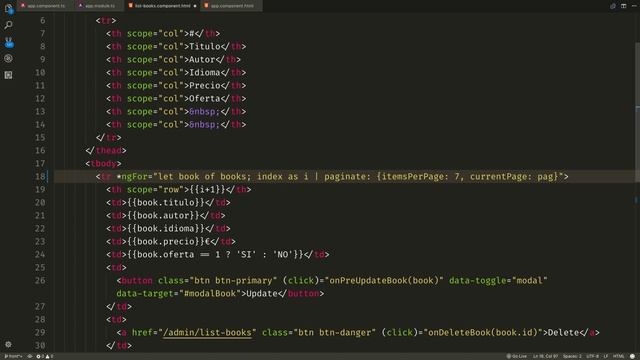Click '#modalBook' data-target value
The width and height of the screenshot is (640, 360).
tap(210, 293)
